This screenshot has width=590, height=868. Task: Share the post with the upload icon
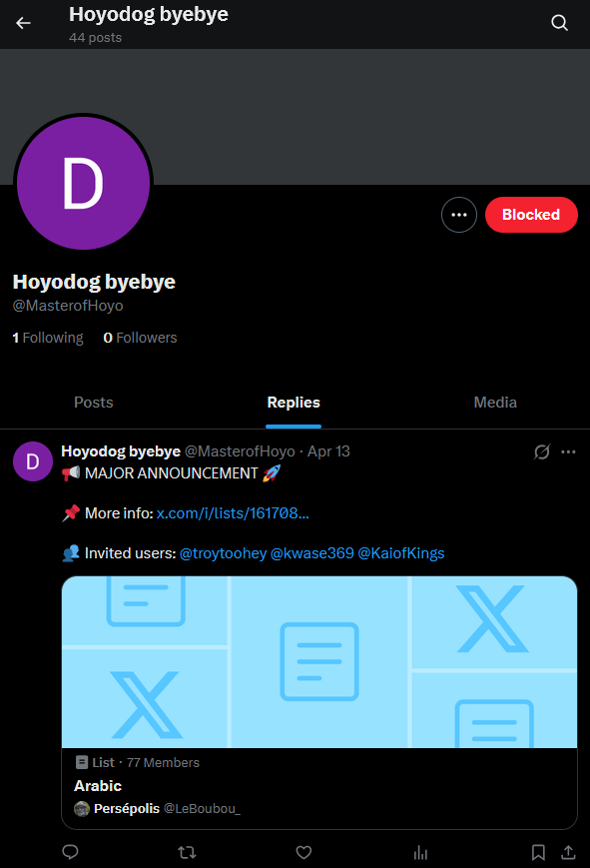(568, 852)
